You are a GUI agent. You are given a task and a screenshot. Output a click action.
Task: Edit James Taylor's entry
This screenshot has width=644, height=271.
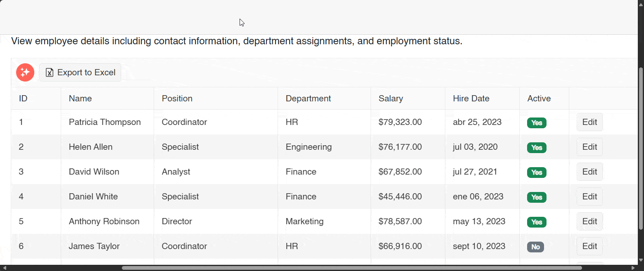tap(589, 246)
